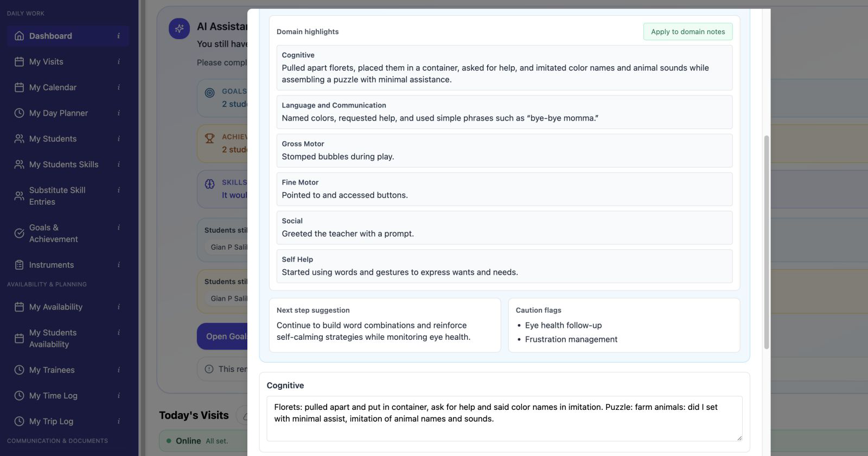This screenshot has height=456, width=868.
Task: Click the AI Assistant sparkle icon
Action: click(180, 28)
